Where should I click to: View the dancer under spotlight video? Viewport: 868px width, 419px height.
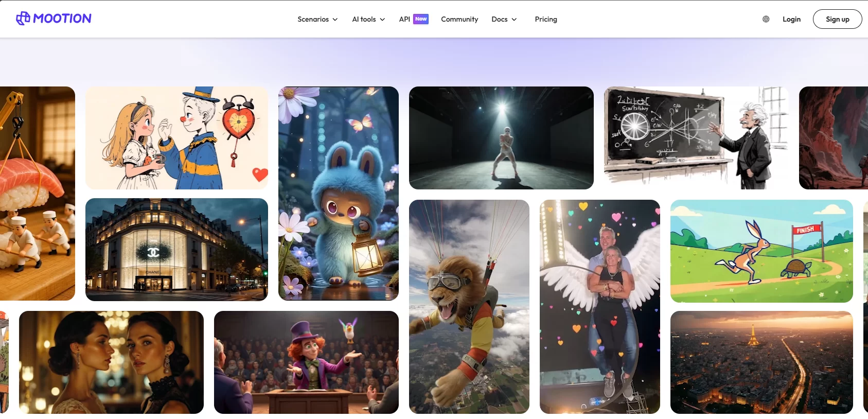[x=501, y=138]
